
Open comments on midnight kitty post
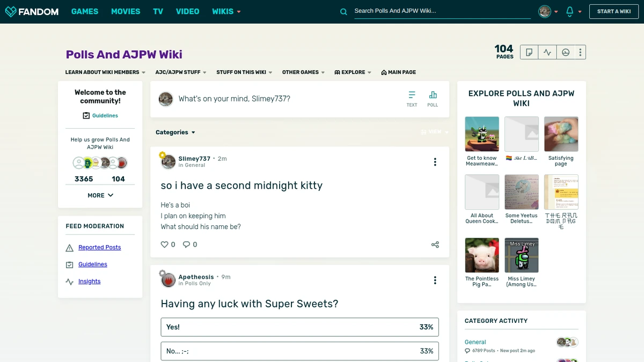pyautogui.click(x=186, y=245)
